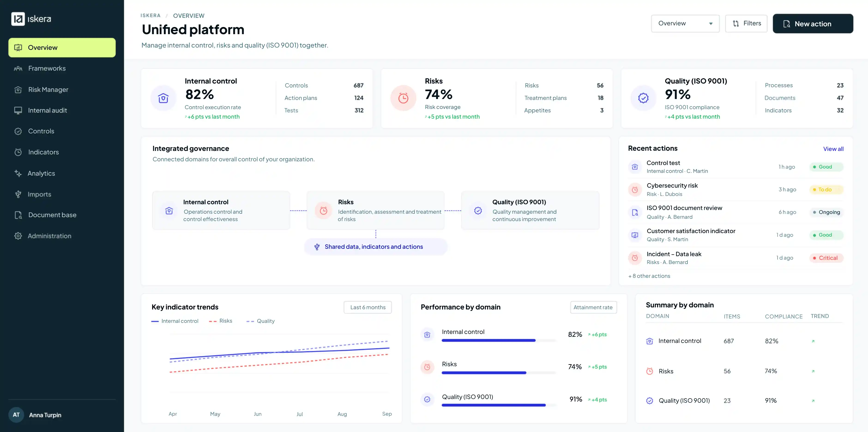The image size is (868, 432).
Task: Open Frameworks from the sidebar
Action: pyautogui.click(x=62, y=68)
